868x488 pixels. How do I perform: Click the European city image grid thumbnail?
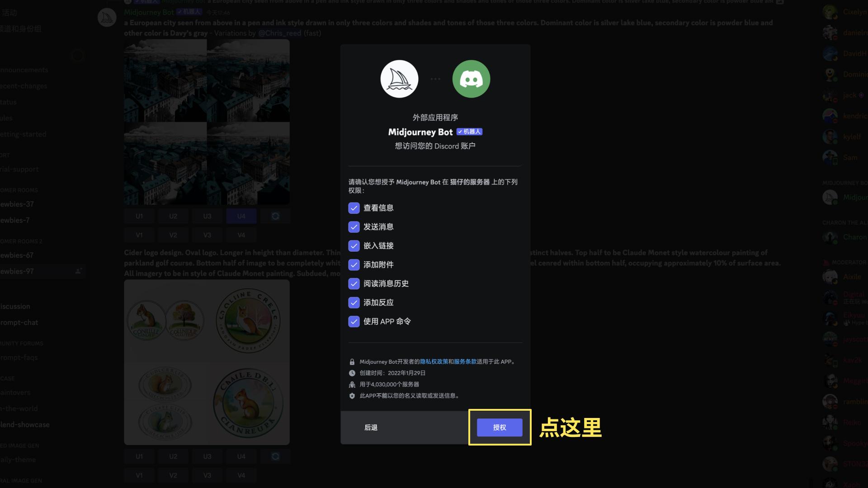[207, 122]
